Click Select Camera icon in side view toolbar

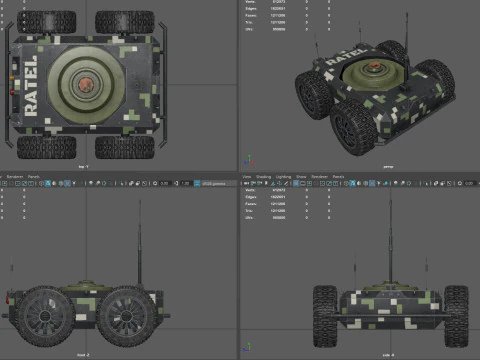point(246,183)
